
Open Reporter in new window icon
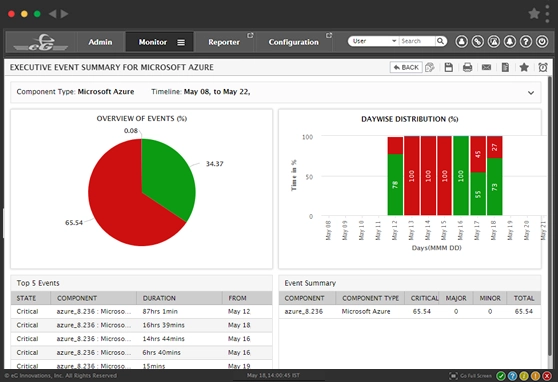click(x=250, y=35)
